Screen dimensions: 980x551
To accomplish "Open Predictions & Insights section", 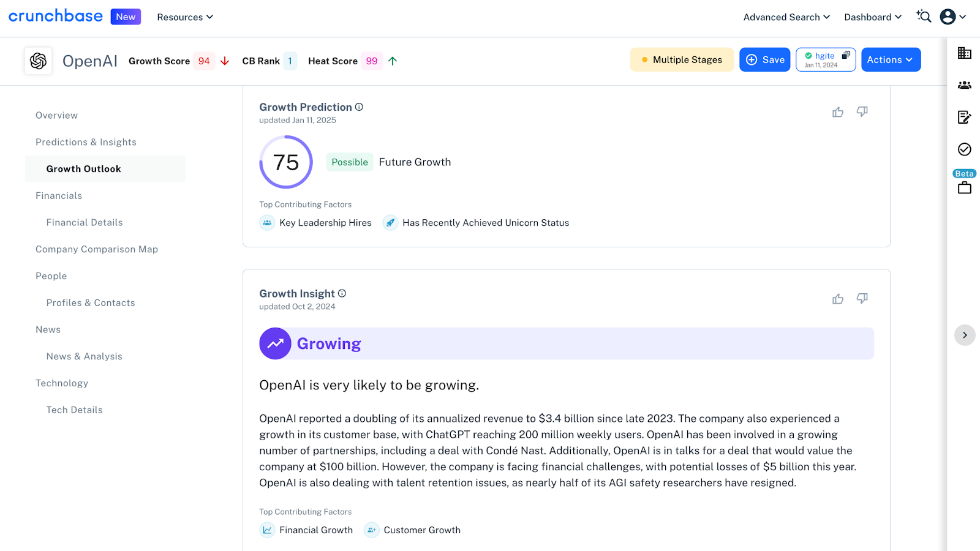I will (x=86, y=142).
